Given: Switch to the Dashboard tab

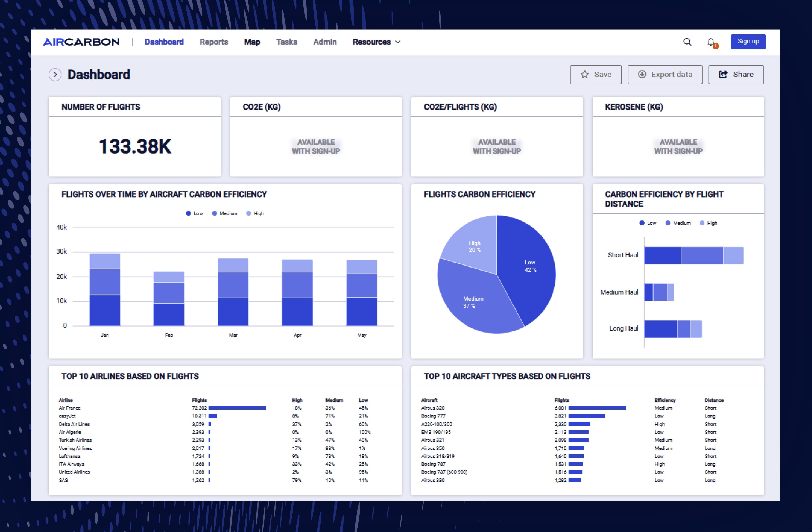Looking at the screenshot, I should (x=164, y=42).
